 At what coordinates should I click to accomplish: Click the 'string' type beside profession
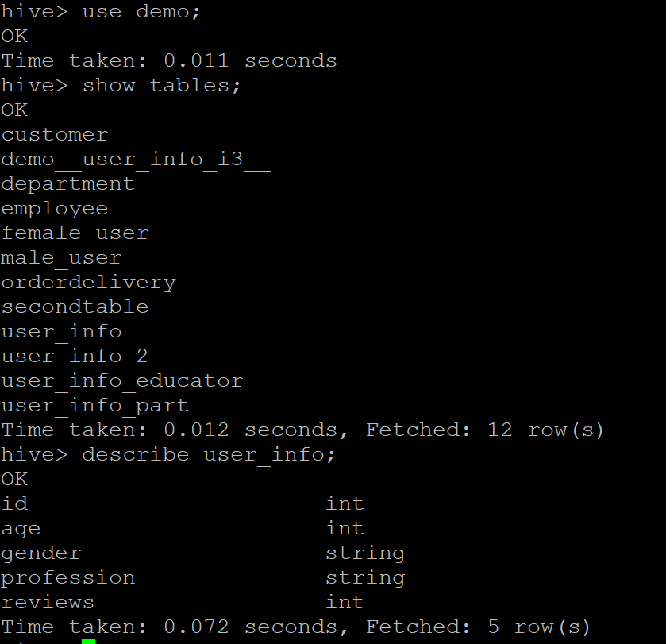(365, 579)
